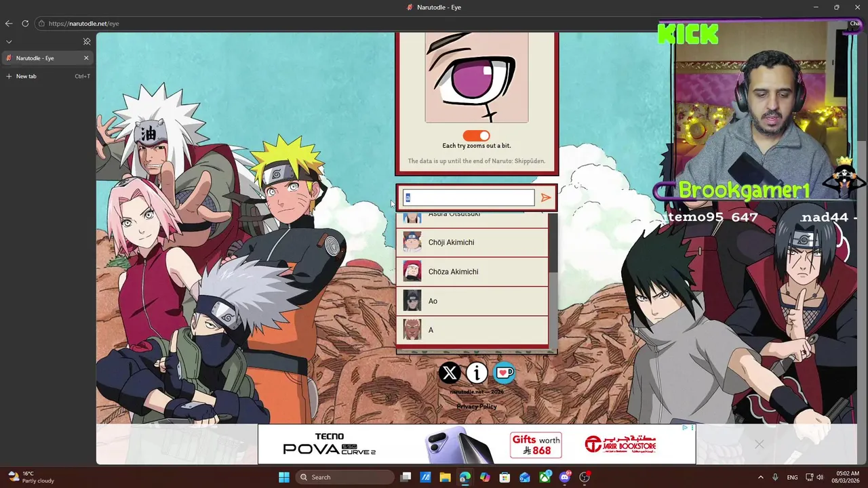This screenshot has height=488, width=868.
Task: Toggle the orange zoom-out switch
Action: tap(476, 136)
